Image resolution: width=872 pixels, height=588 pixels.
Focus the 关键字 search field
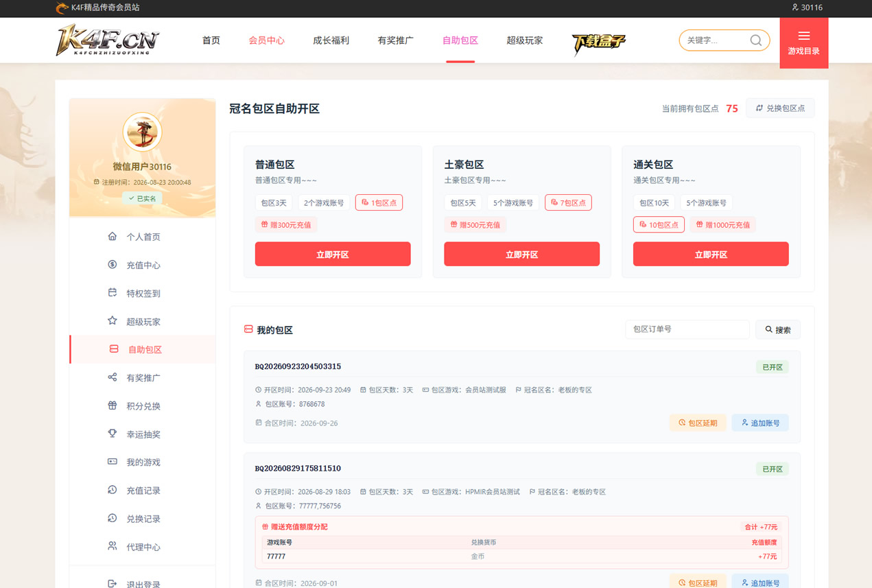click(x=716, y=40)
